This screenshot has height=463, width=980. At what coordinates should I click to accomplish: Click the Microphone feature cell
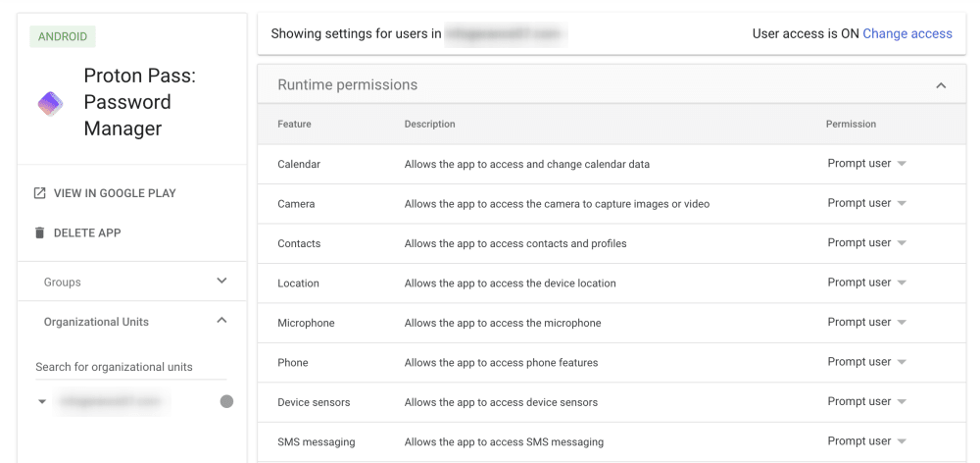(306, 323)
